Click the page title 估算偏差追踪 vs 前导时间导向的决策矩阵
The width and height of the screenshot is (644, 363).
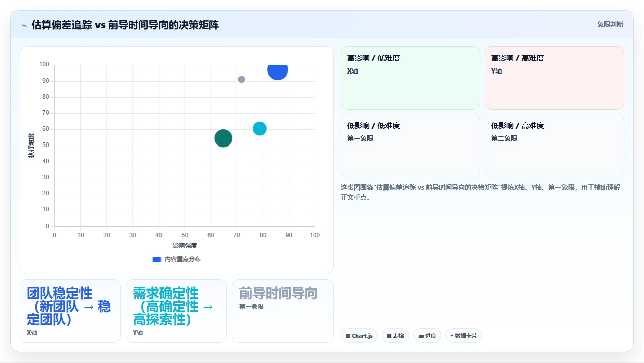point(125,25)
